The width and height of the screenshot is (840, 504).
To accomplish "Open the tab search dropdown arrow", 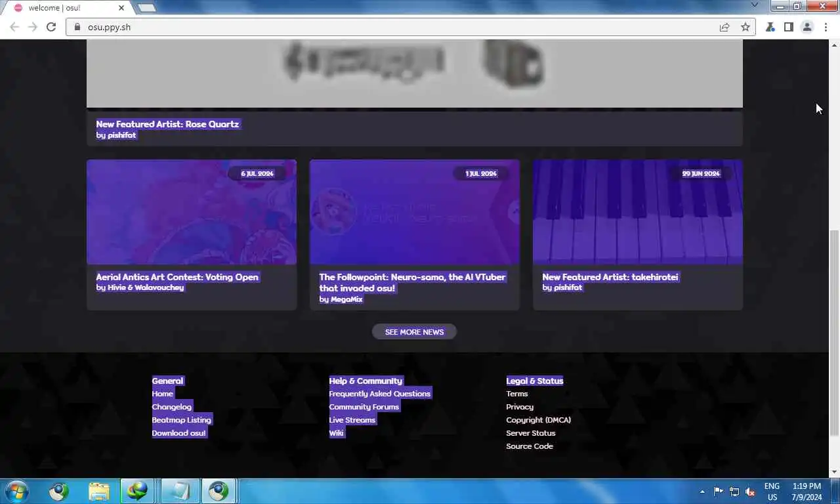I will click(x=755, y=5).
